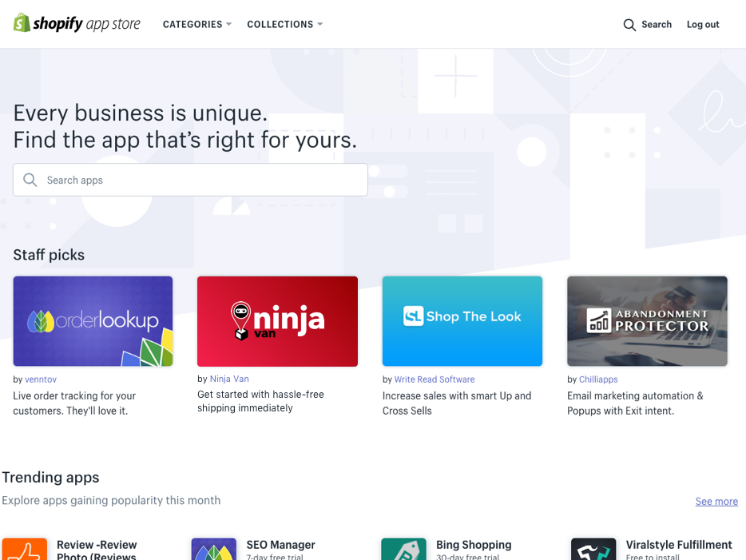Open the Shop The Look app thumbnail
The width and height of the screenshot is (746, 560).
(462, 321)
